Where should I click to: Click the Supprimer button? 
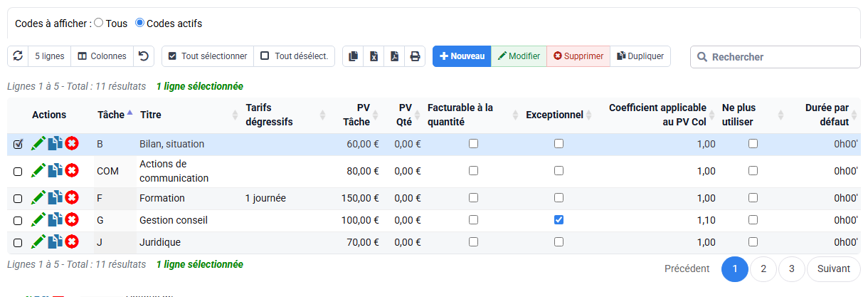[578, 56]
